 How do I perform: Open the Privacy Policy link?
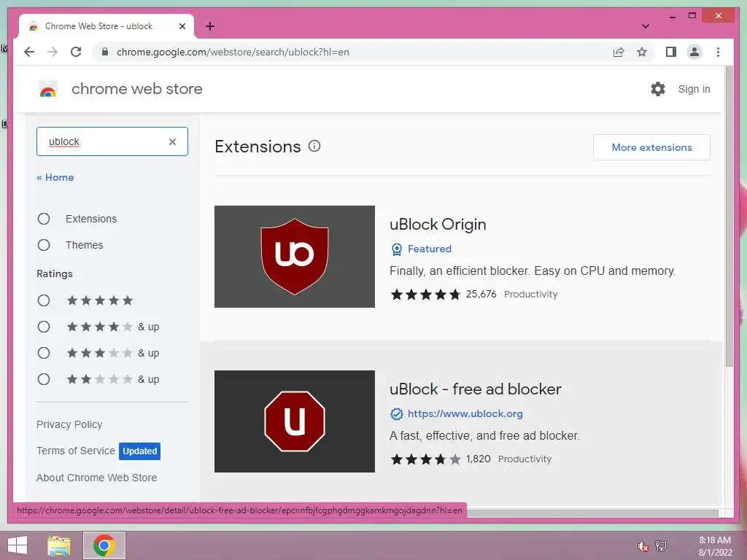[69, 424]
